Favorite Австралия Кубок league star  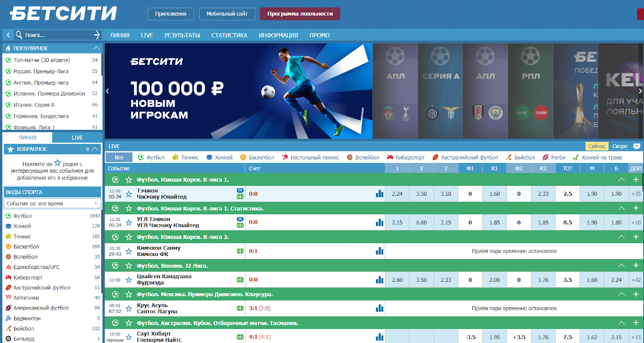point(129,323)
